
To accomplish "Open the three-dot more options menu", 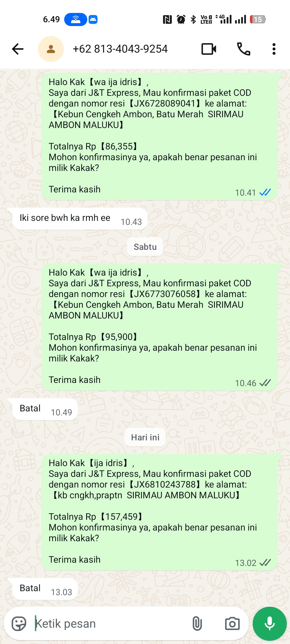I will [274, 49].
